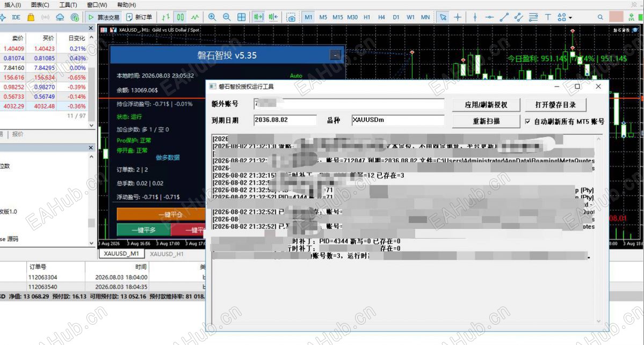Open the 帮助(H) menu
This screenshot has width=644, height=345.
point(127,5)
